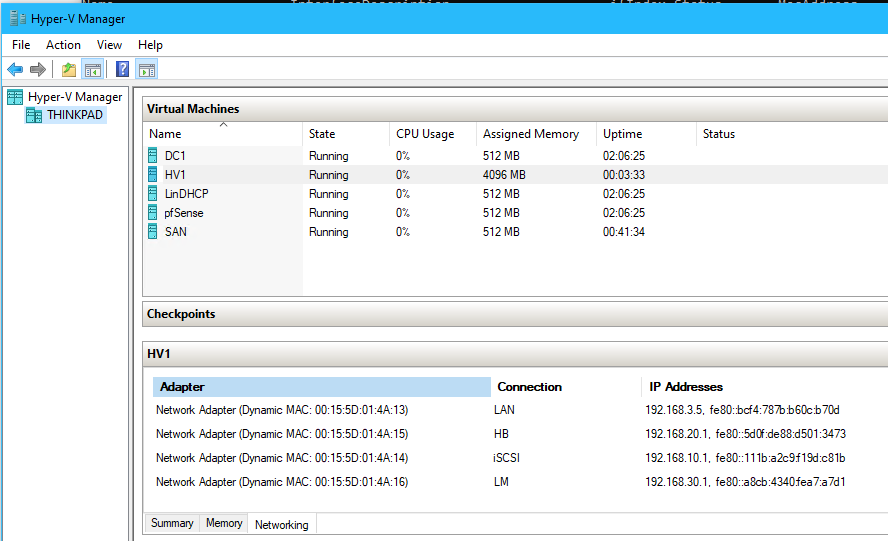Image resolution: width=888 pixels, height=541 pixels.
Task: Select the pfSense virtual machine name
Action: coord(183,213)
